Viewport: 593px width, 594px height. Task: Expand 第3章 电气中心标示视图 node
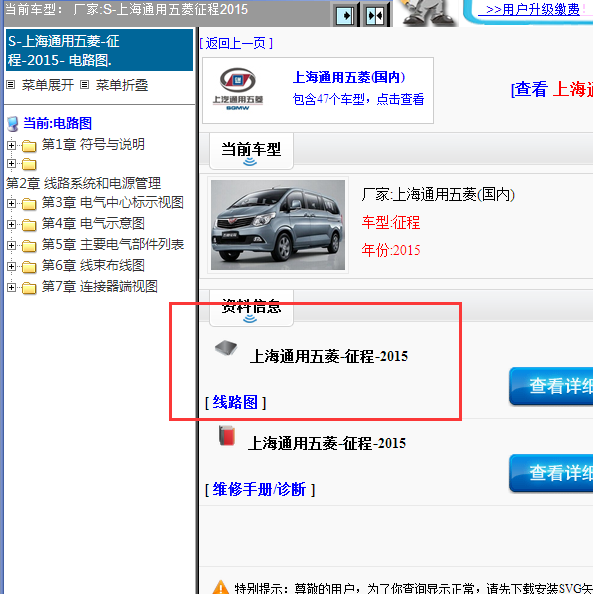[x=11, y=203]
